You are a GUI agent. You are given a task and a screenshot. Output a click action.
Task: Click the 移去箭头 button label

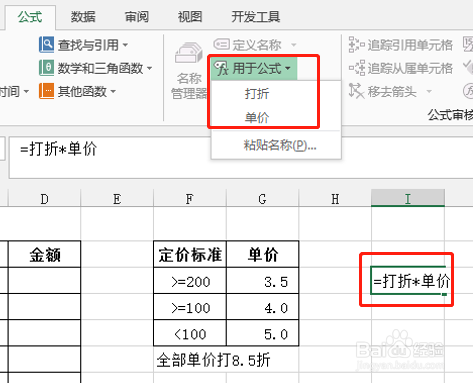392,91
